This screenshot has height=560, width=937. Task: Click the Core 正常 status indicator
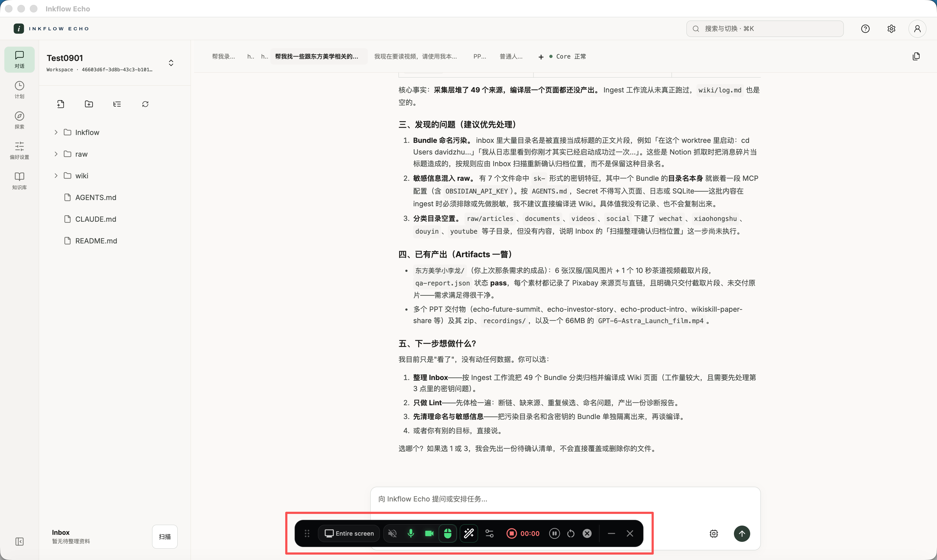point(567,57)
